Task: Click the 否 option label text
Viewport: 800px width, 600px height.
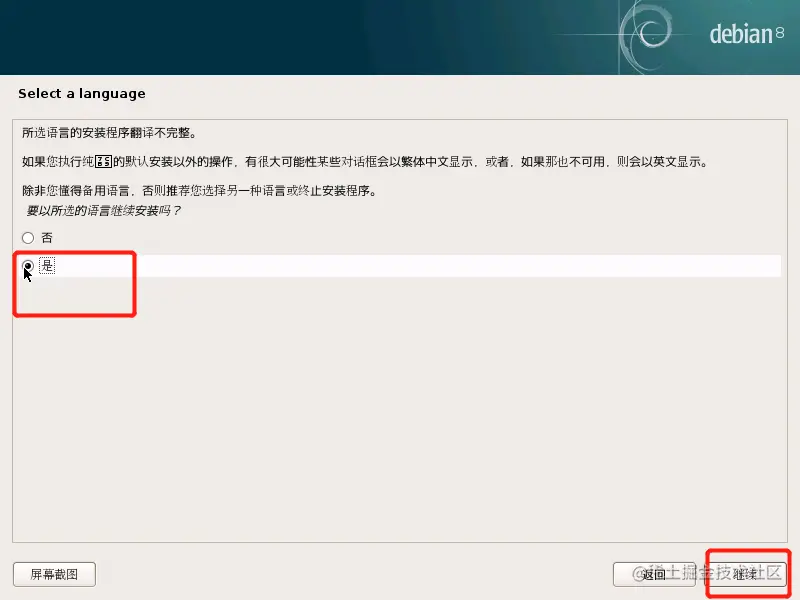Action: tap(47, 238)
